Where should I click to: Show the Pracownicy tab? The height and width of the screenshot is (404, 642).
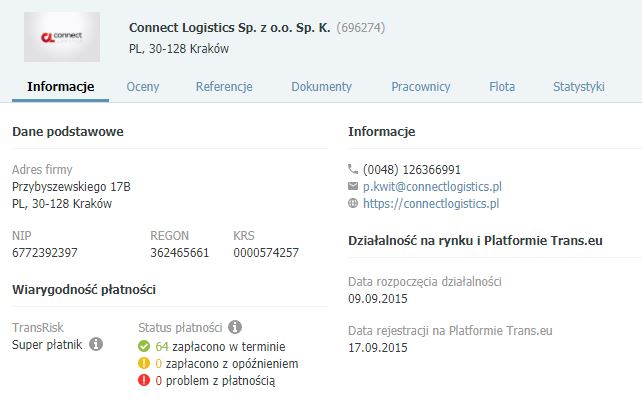point(420,87)
